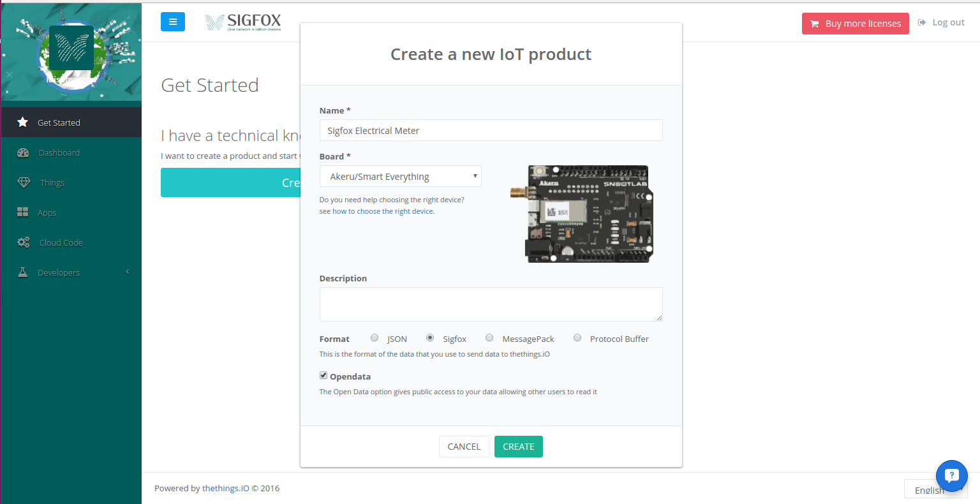
Task: Click the Buy more licenses button
Action: [x=856, y=24]
